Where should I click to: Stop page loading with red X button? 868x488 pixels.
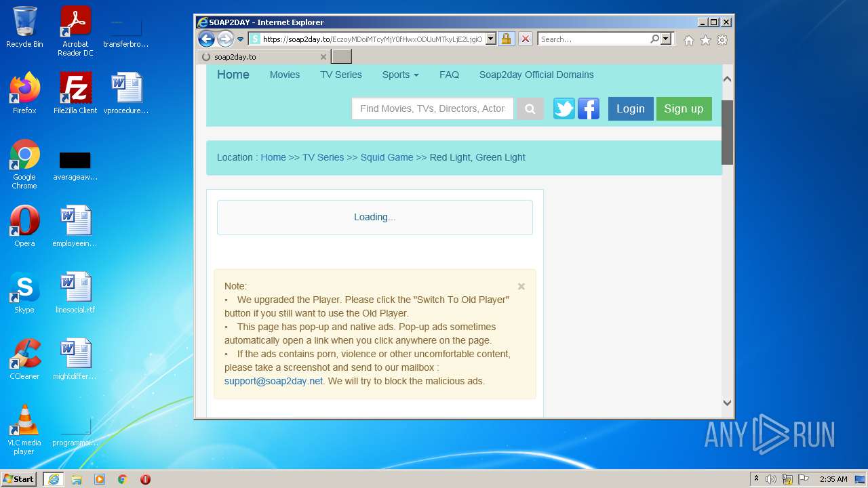coord(525,39)
